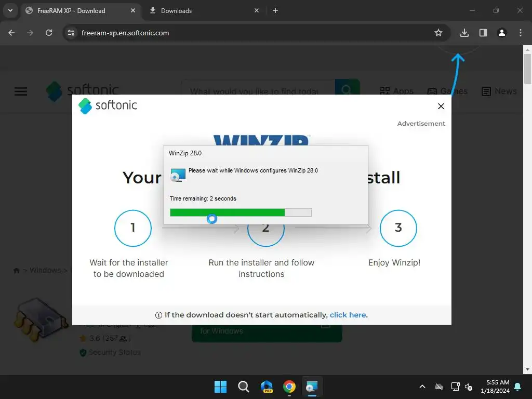The image size is (532, 399).
Task: Open the Softonic hamburger menu
Action: [21, 91]
